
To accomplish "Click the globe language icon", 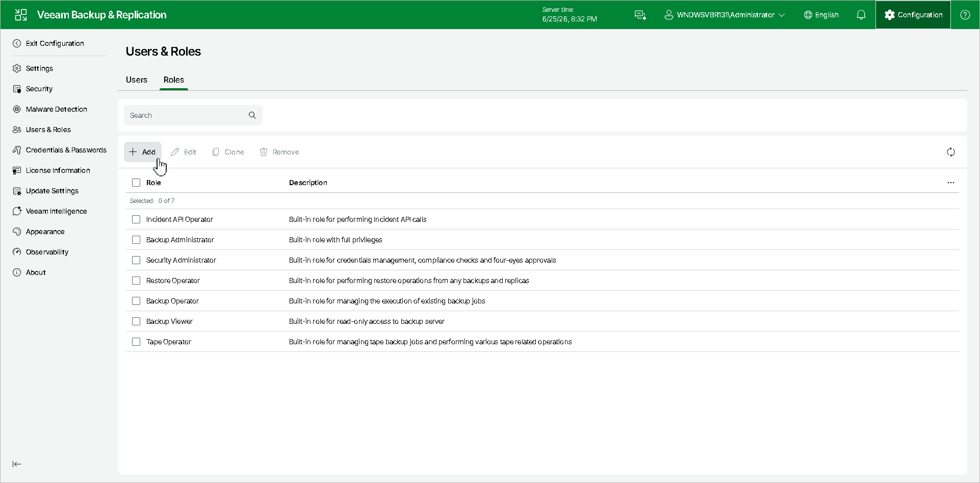I will coord(808,15).
